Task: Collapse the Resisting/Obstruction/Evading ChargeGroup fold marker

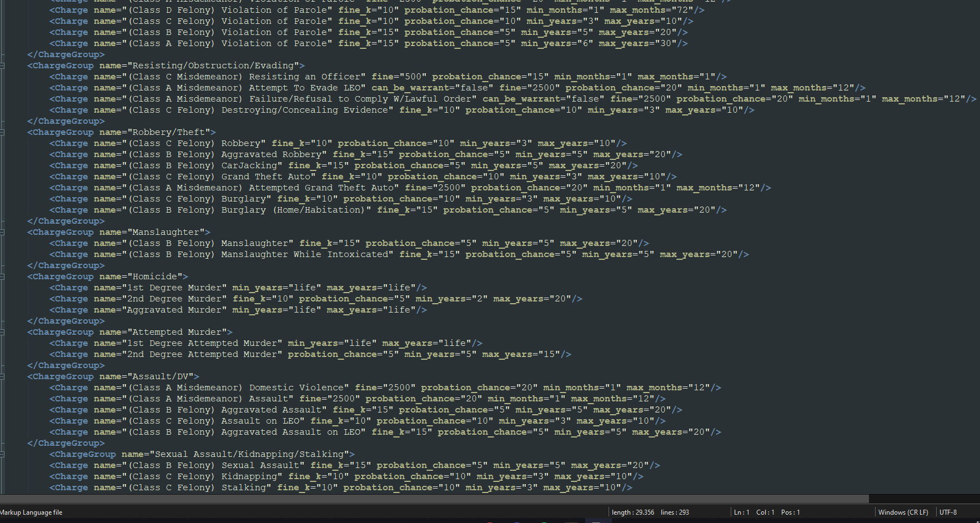Action: coord(2,66)
